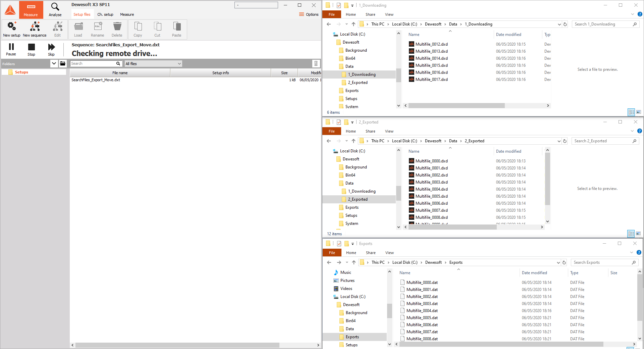This screenshot has height=349, width=644.
Task: Open recent locations dropdown in 2_Exported window
Action: click(346, 141)
